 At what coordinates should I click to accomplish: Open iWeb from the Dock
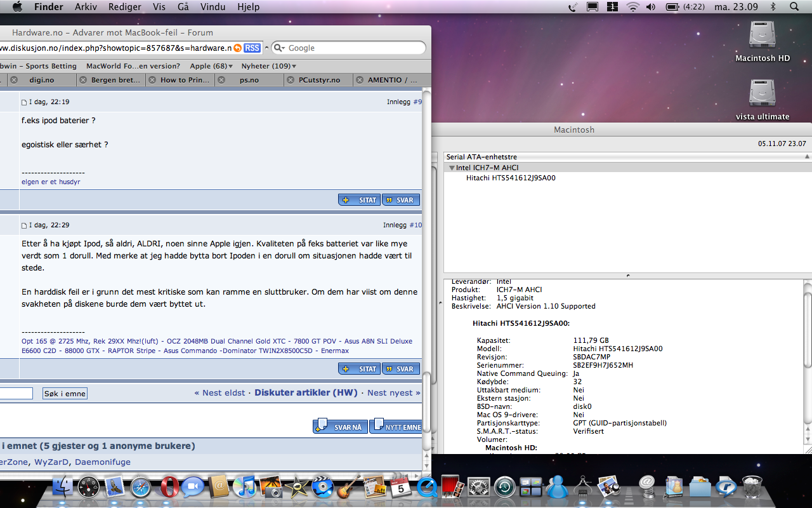tap(375, 488)
